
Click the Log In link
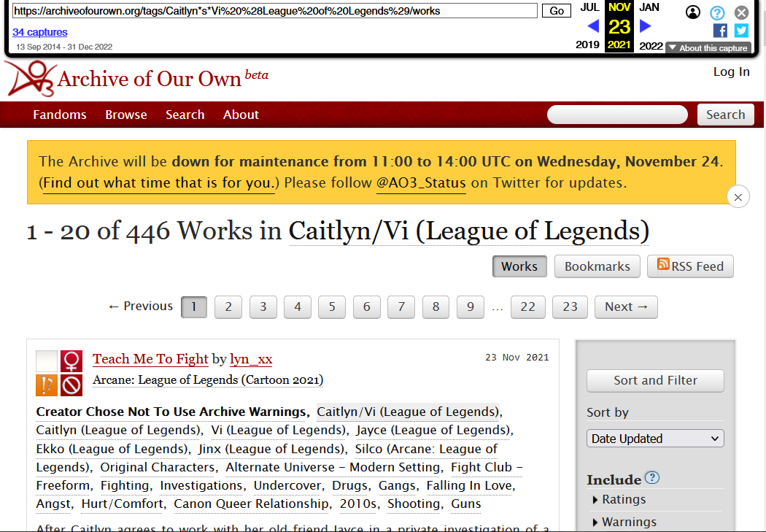point(731,72)
